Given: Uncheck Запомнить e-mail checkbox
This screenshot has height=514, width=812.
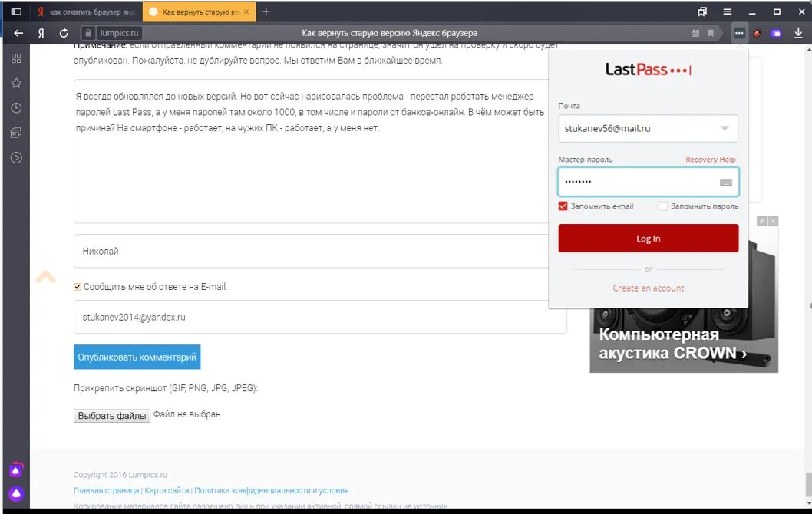Looking at the screenshot, I should [563, 206].
